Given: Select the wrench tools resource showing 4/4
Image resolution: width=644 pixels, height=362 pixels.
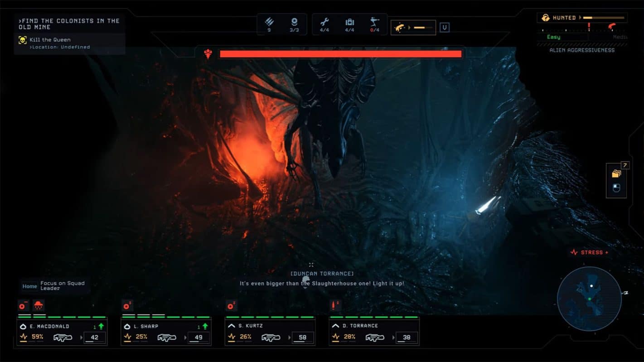Looking at the screenshot, I should [324, 21].
